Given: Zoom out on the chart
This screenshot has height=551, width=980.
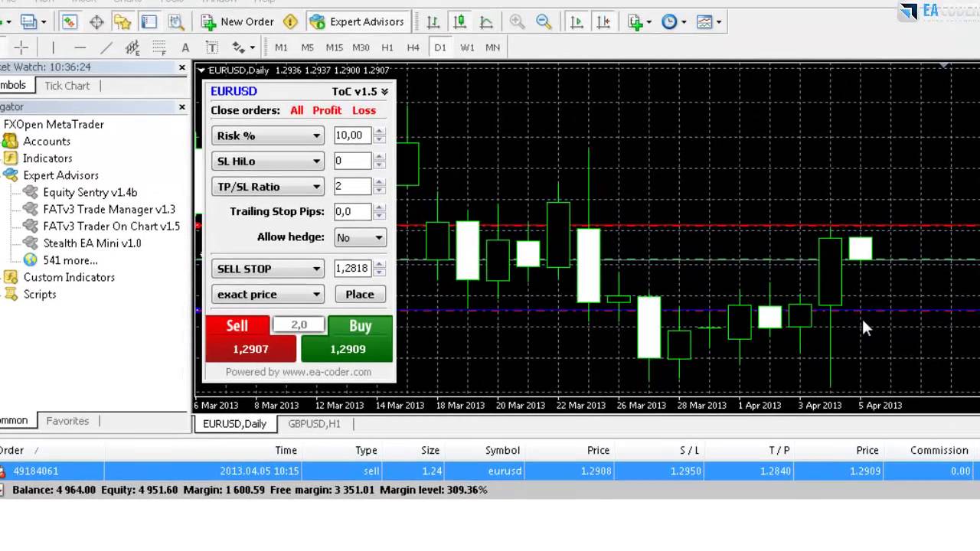Looking at the screenshot, I should point(544,22).
